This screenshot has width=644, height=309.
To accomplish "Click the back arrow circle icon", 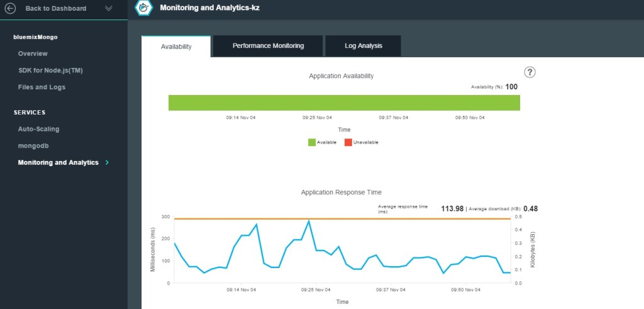I will click(10, 8).
